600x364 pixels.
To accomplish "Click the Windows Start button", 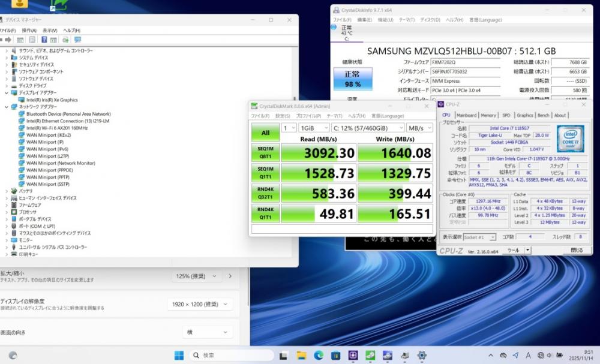I will tap(179, 356).
